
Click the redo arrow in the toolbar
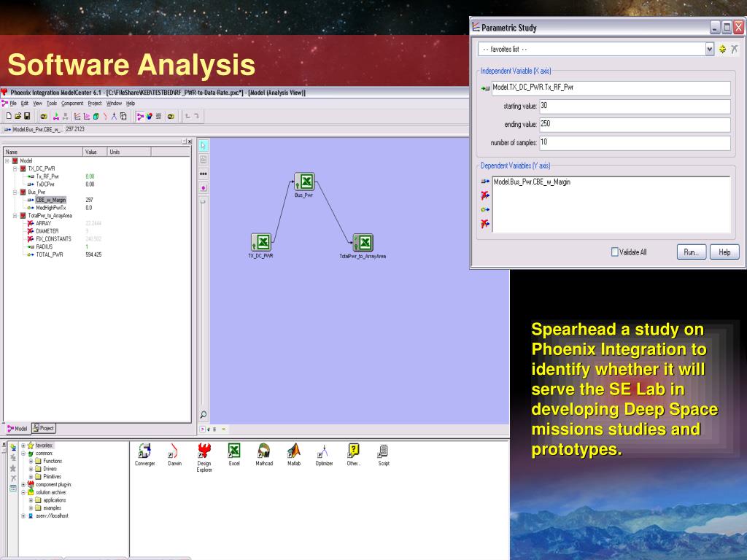coord(196,116)
